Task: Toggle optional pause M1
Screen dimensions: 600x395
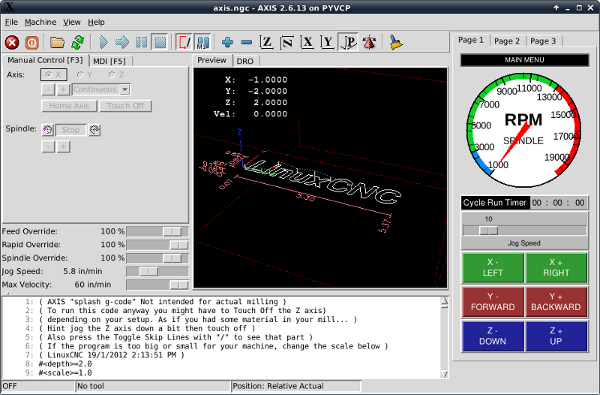Action: pos(203,42)
